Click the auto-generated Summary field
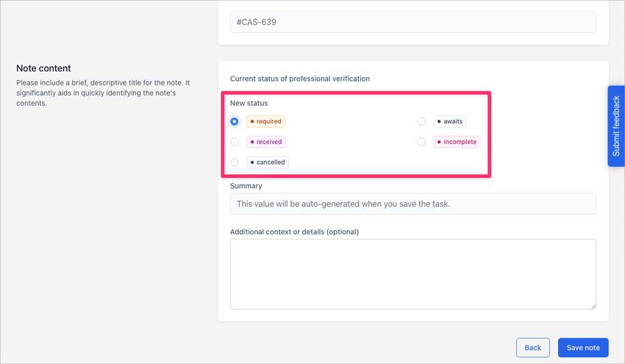Screen dimensions: 625x364 (x=413, y=204)
